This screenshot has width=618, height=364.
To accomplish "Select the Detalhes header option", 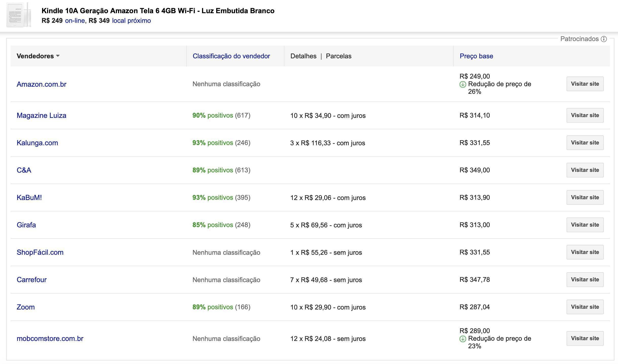I will (303, 56).
